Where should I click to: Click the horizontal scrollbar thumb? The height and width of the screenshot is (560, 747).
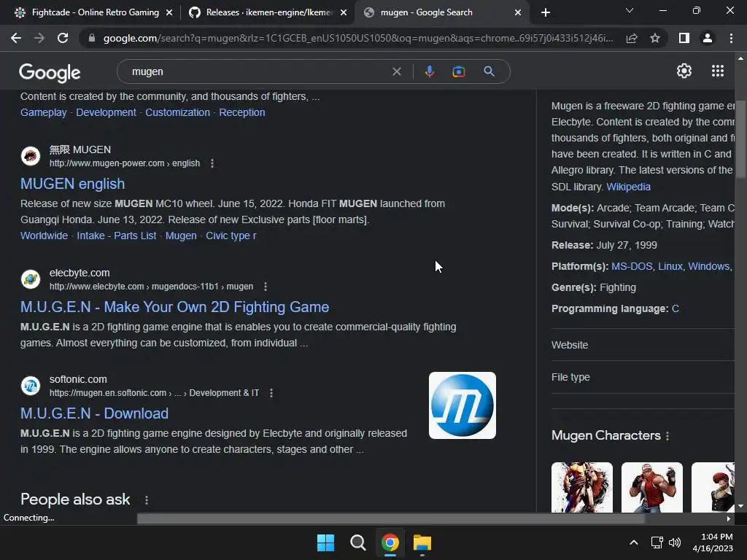[391, 519]
